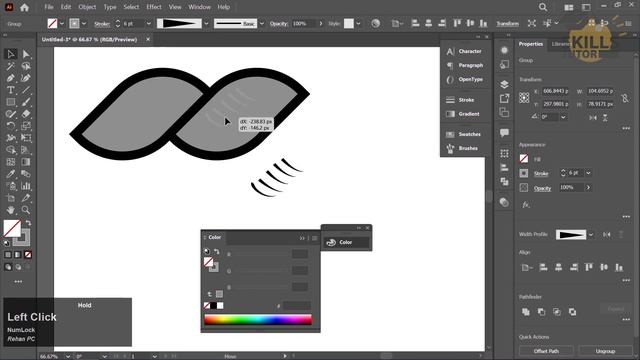Open the Stroke weight dropdown in Properties Appearance
This screenshot has height=360, width=640.
tap(588, 173)
